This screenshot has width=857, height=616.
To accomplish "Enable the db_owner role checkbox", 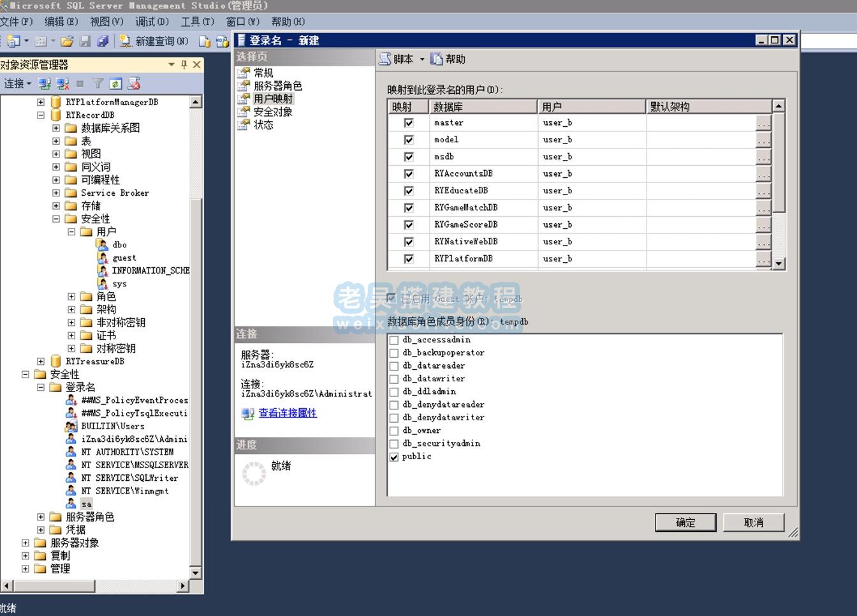I will pyautogui.click(x=394, y=430).
